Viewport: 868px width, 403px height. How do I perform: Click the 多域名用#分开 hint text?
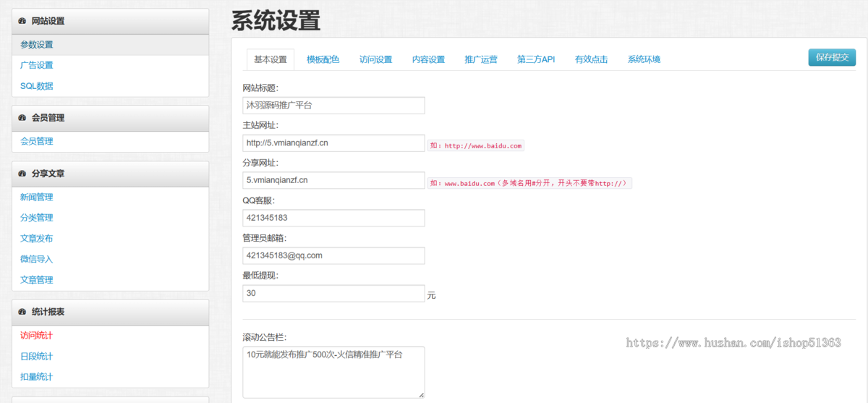click(530, 184)
